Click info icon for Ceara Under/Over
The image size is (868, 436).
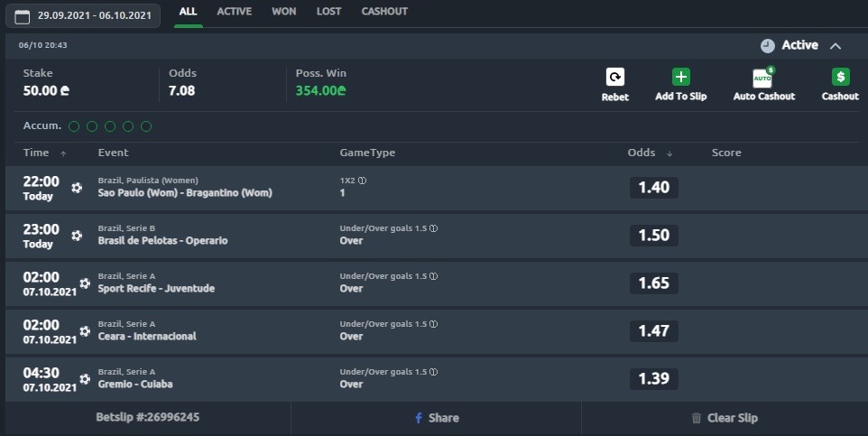coord(433,323)
